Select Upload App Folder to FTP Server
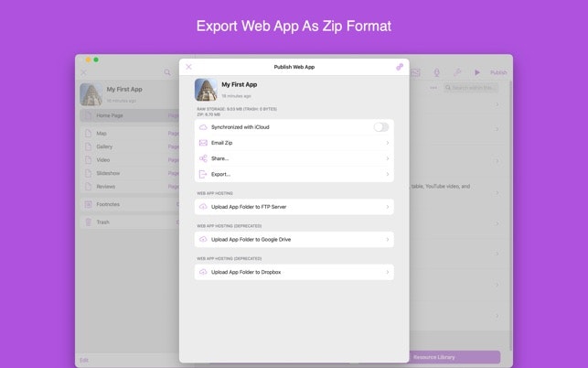The image size is (588, 368). (x=294, y=207)
